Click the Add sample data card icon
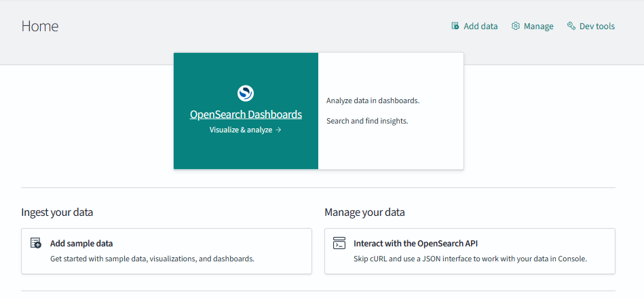This screenshot has height=298, width=644. tap(36, 243)
